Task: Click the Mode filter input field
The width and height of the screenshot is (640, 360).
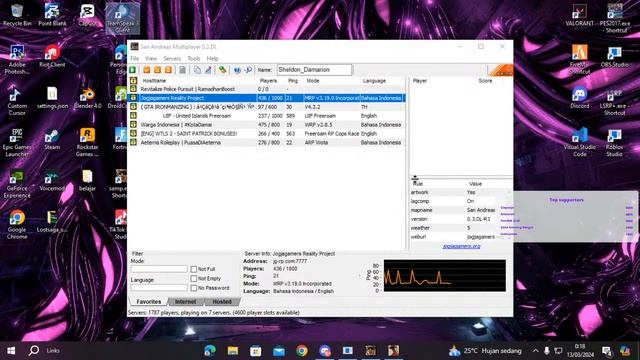Action: 159,269
